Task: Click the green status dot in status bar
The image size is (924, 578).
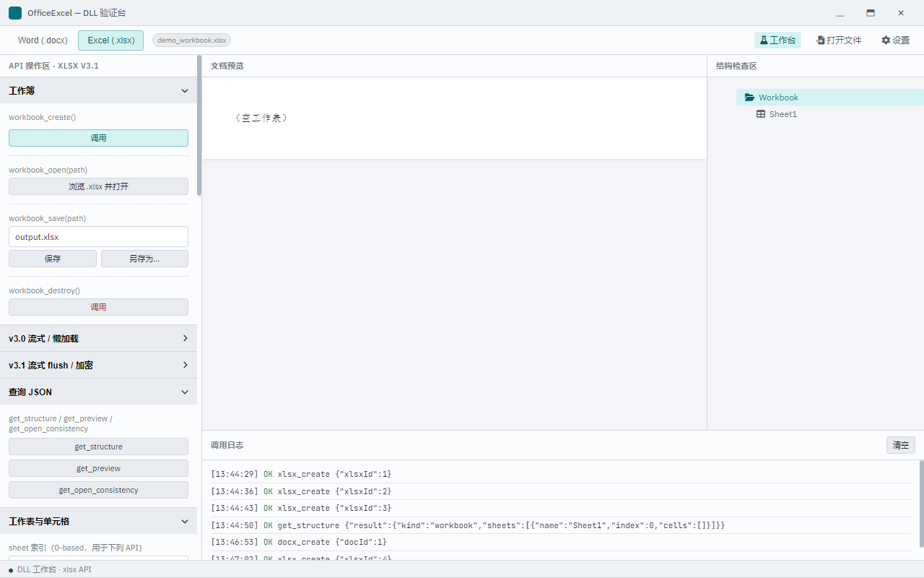Action: pos(11,570)
